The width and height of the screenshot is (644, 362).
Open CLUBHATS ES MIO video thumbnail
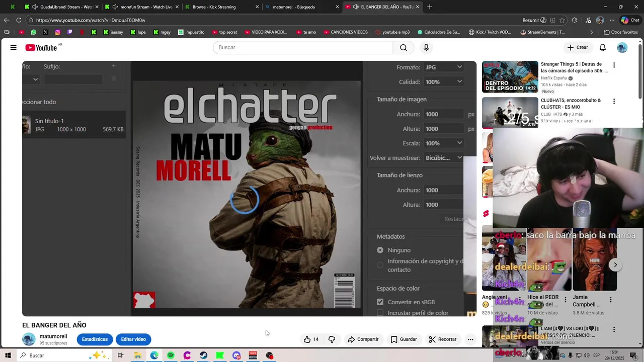point(510,113)
